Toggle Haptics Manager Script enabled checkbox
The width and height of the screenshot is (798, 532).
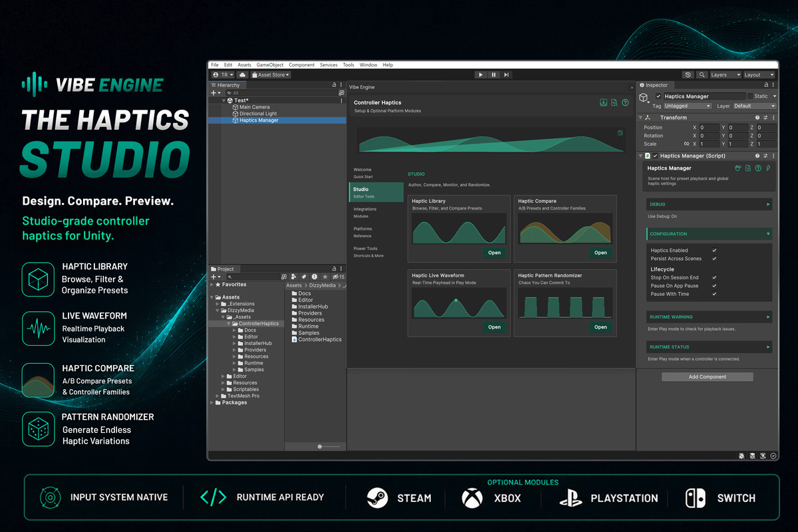click(655, 156)
